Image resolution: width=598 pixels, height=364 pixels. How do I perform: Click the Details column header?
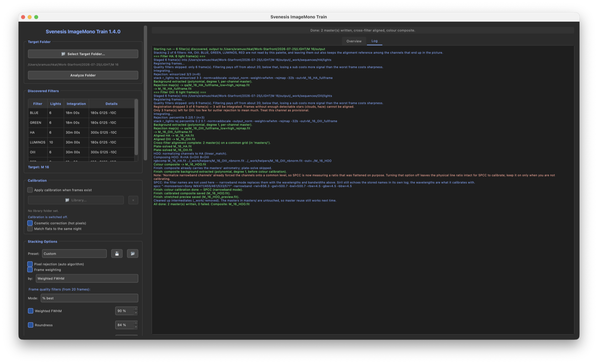[111, 104]
